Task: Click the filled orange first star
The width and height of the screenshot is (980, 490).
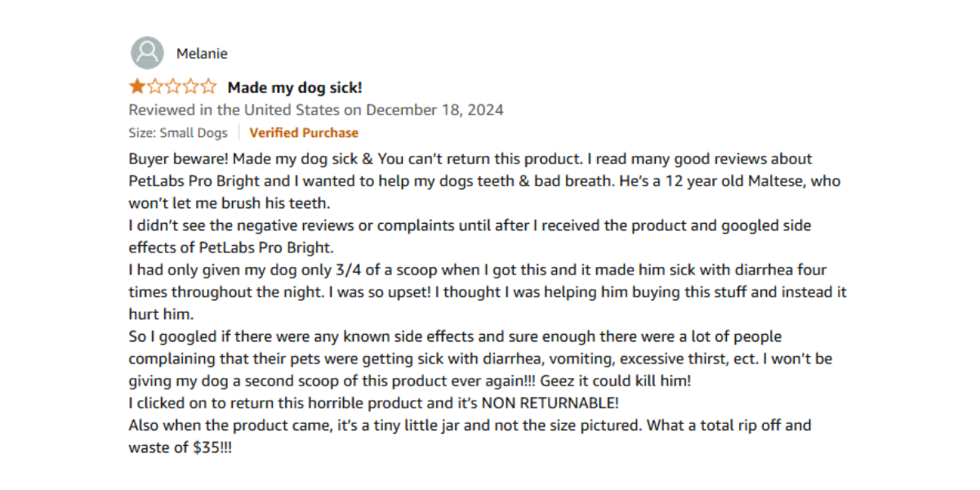Action: 137,87
